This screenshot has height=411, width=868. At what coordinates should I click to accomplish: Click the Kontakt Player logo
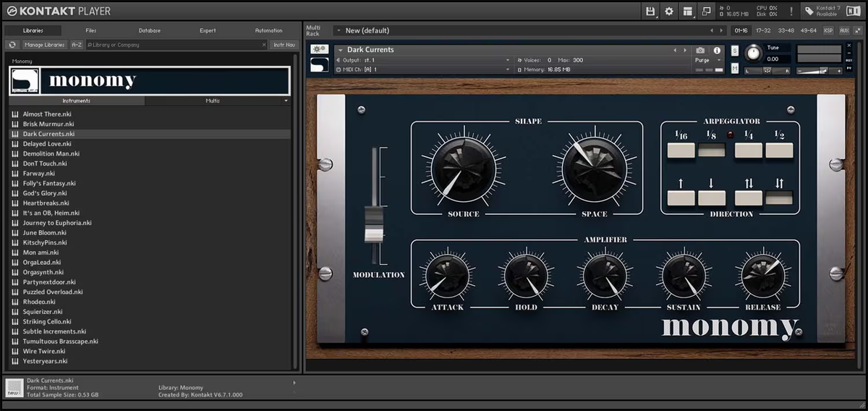coord(59,11)
